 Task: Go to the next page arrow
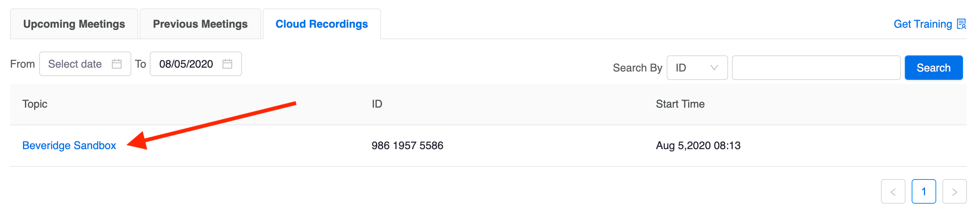click(954, 191)
